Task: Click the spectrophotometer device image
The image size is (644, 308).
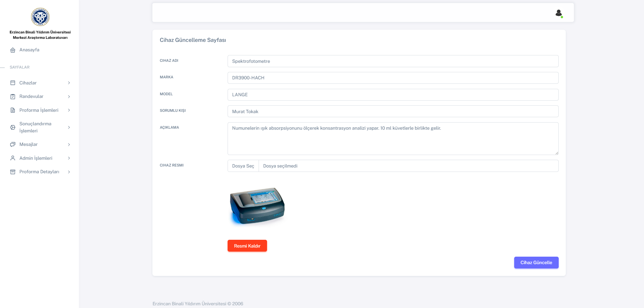Action: (257, 206)
